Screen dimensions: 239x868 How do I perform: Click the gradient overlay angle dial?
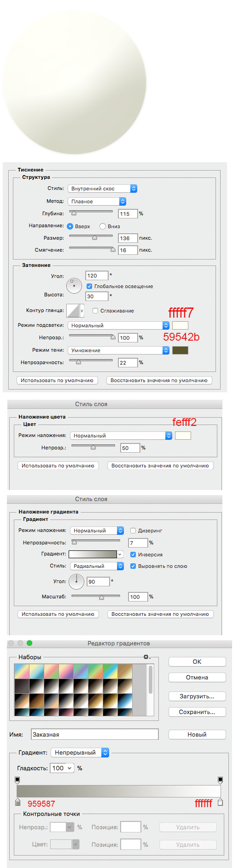[76, 581]
